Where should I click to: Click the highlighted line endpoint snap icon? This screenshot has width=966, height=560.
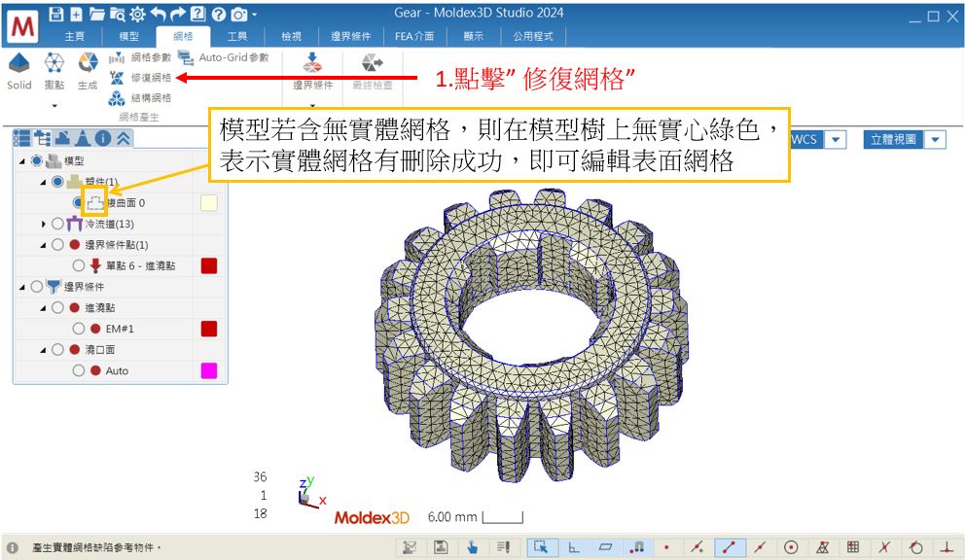point(730,546)
